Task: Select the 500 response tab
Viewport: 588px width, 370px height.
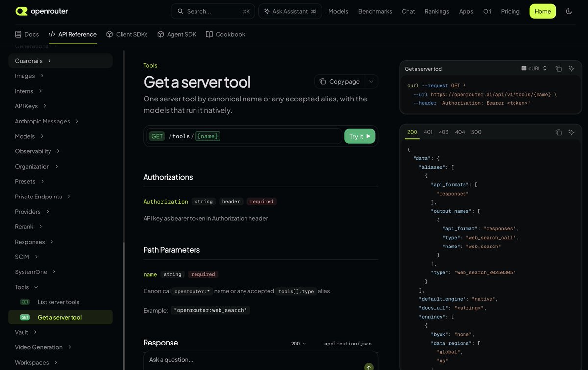Action: point(476,132)
